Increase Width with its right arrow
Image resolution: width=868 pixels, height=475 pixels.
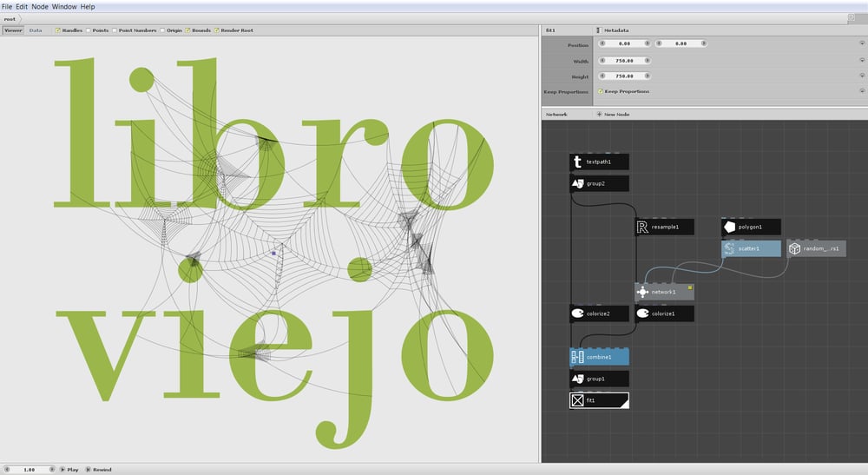coord(648,60)
